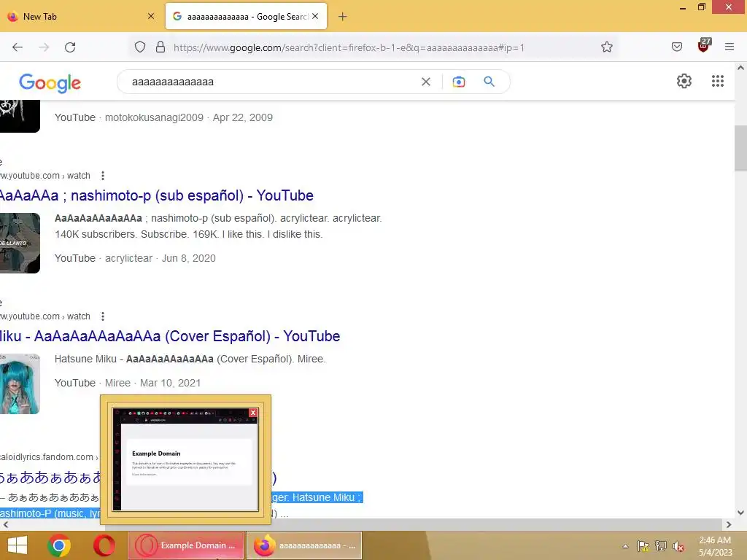Bookmark this page with the star
This screenshot has width=747, height=560.
pos(606,47)
